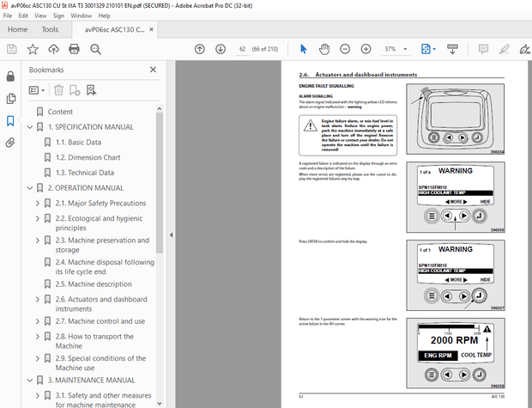Click the upload to cloud icon
Screen dimensions: 532x408
click(53, 49)
